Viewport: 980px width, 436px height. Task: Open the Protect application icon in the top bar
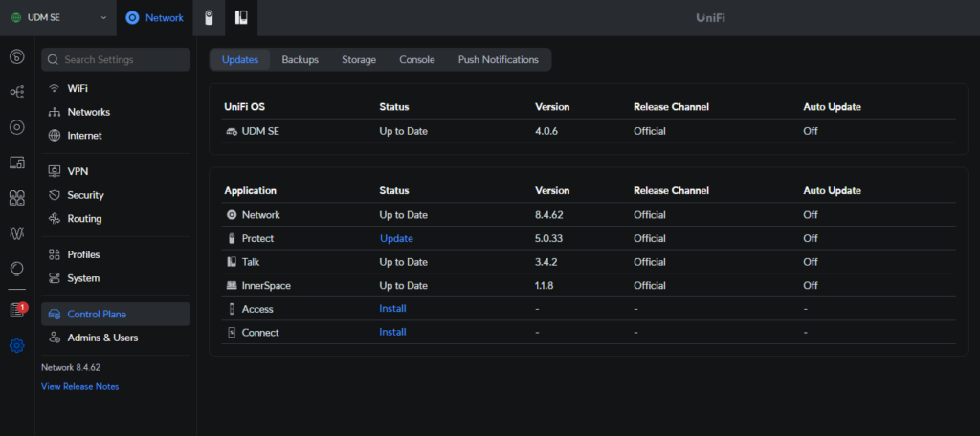(210, 18)
